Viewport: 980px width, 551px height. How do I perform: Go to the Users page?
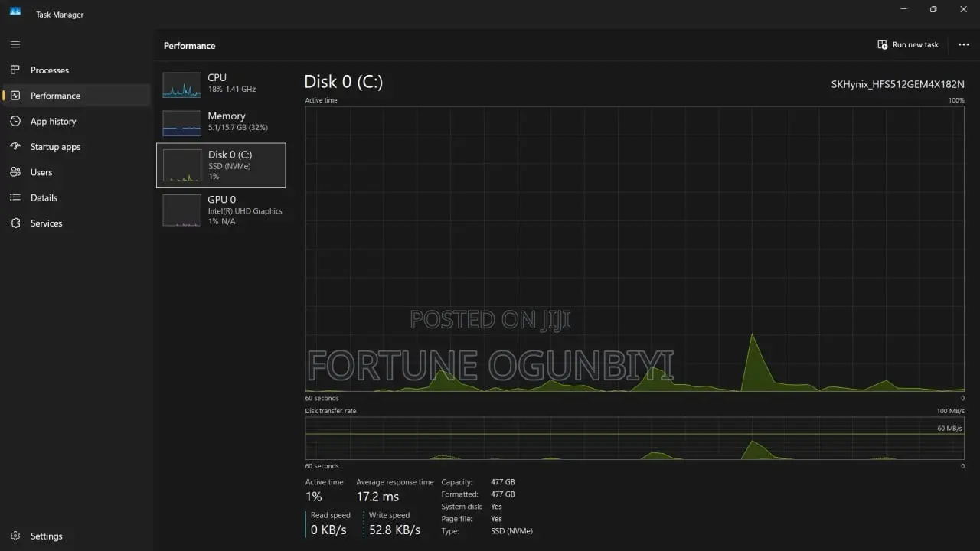77,172
